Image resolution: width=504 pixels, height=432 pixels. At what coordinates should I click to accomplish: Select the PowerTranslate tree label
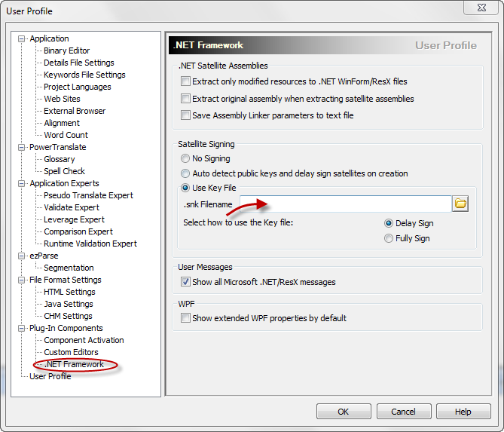point(58,147)
